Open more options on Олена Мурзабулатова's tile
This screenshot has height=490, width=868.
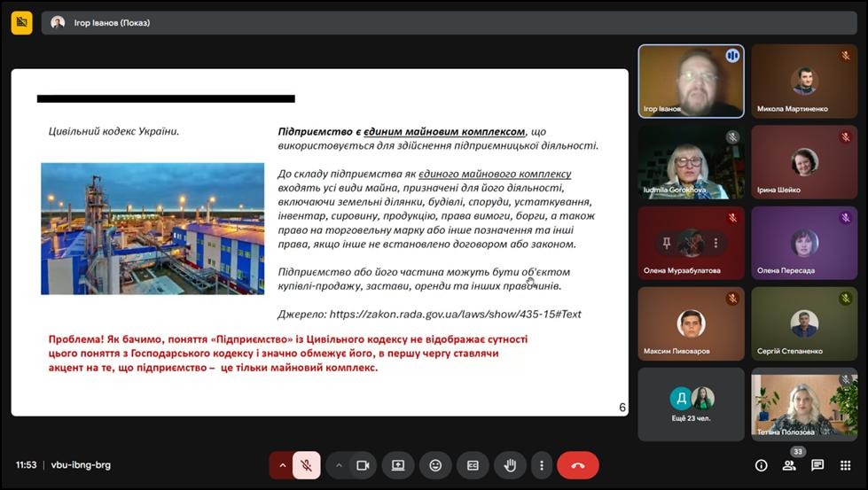tap(716, 243)
